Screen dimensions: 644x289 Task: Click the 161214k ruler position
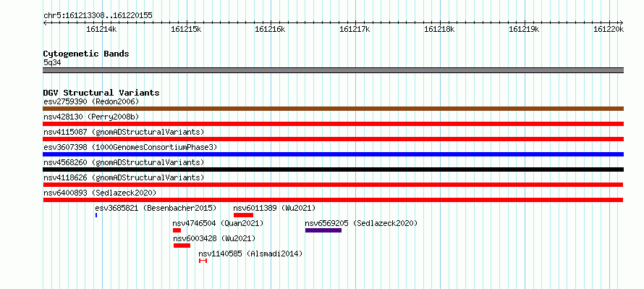tap(101, 30)
